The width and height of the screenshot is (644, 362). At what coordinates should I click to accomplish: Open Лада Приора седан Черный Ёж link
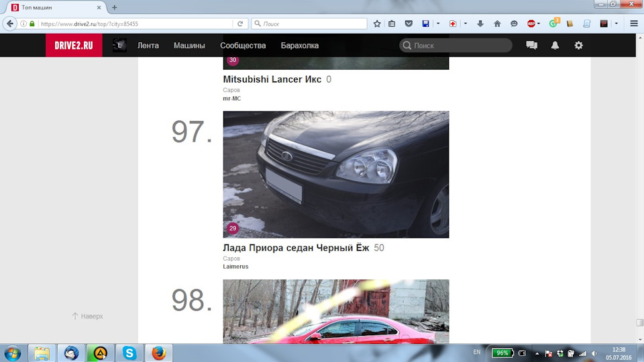pyautogui.click(x=296, y=248)
